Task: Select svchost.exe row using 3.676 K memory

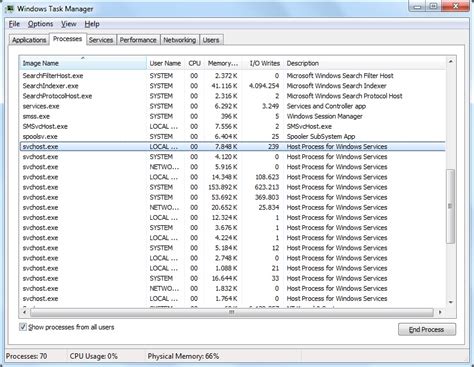Action: [x=233, y=228]
